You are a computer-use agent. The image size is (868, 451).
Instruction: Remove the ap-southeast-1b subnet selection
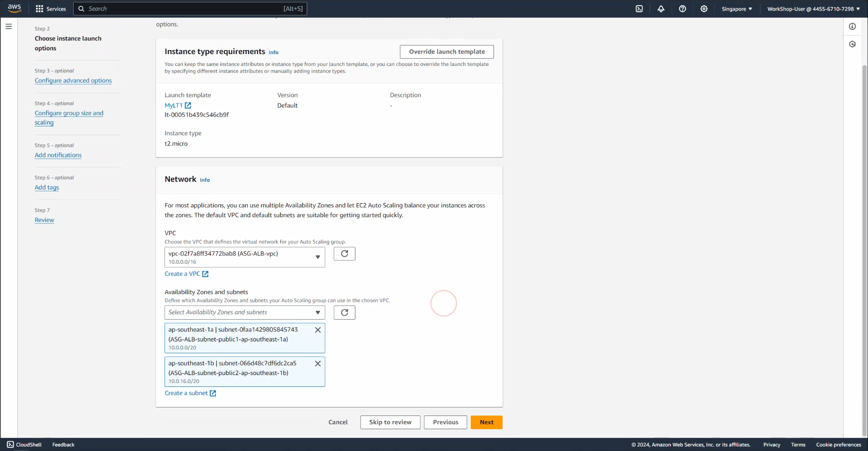tap(318, 364)
